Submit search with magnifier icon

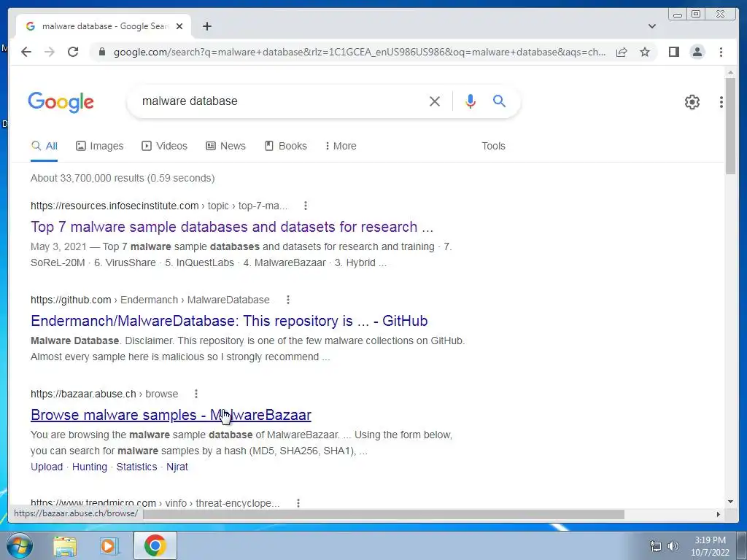pyautogui.click(x=499, y=101)
